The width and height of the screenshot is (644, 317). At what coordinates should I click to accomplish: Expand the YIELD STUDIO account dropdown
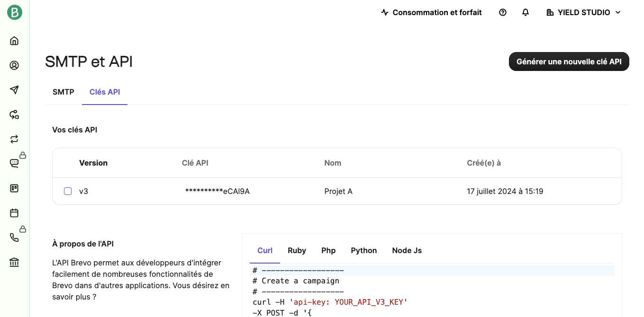583,12
